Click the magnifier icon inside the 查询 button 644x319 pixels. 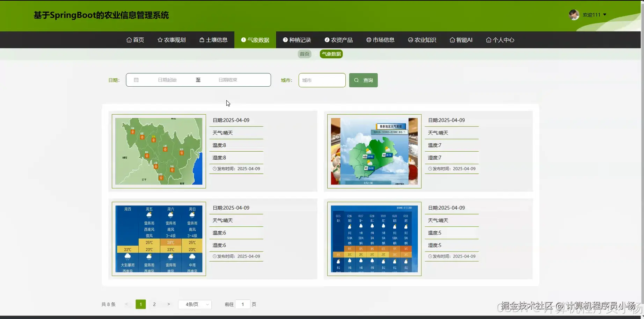(x=356, y=80)
